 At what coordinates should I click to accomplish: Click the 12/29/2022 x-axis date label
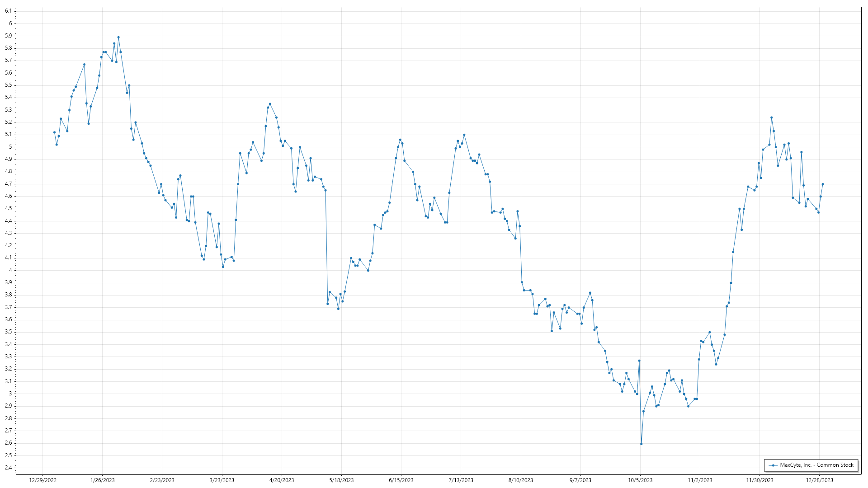point(43,480)
